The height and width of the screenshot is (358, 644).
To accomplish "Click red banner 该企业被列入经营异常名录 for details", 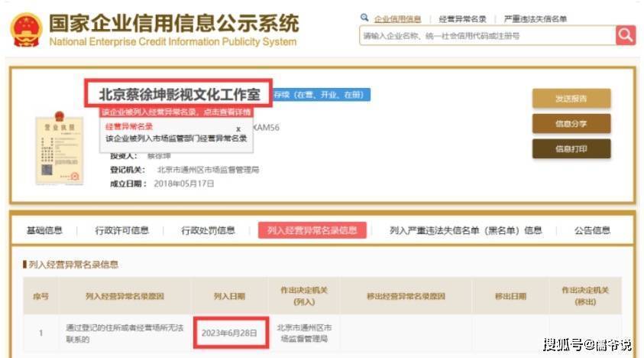I will 176,112.
